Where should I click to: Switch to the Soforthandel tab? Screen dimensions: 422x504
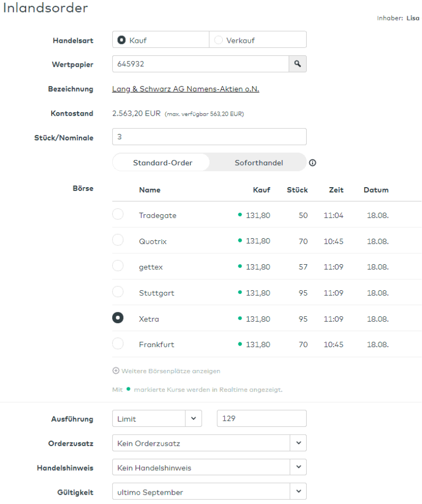click(x=259, y=163)
